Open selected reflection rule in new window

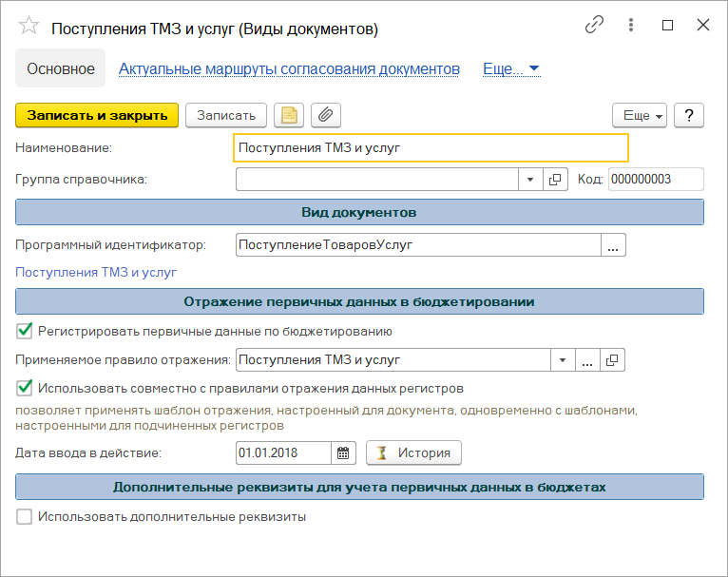613,360
